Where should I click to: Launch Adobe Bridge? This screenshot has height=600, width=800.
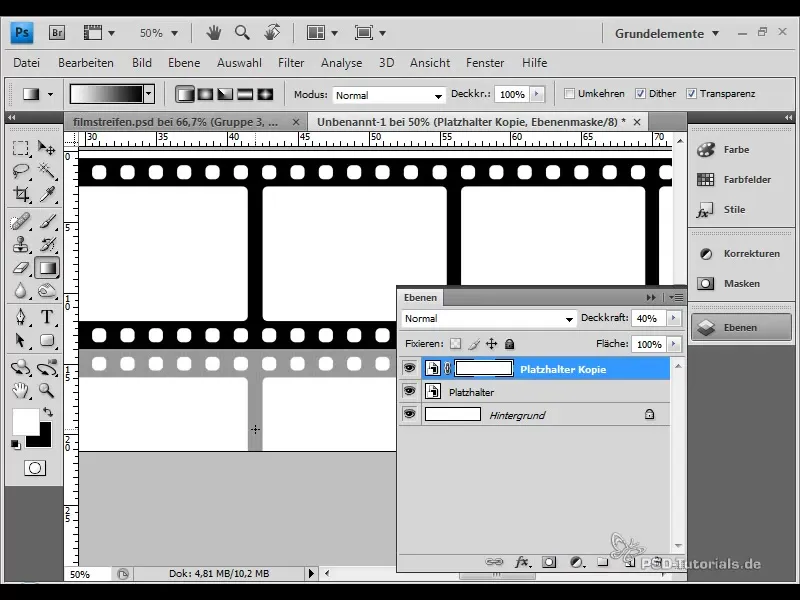[x=57, y=33]
